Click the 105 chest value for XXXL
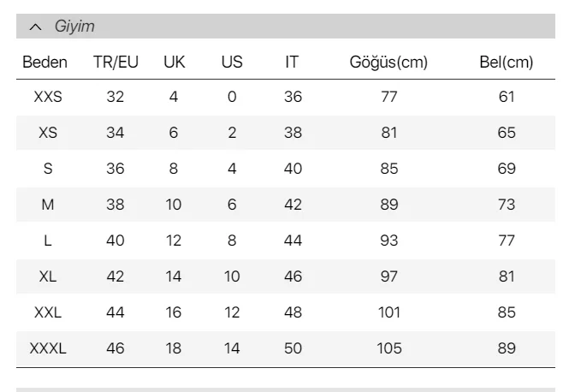This screenshot has height=392, width=575. (389, 349)
